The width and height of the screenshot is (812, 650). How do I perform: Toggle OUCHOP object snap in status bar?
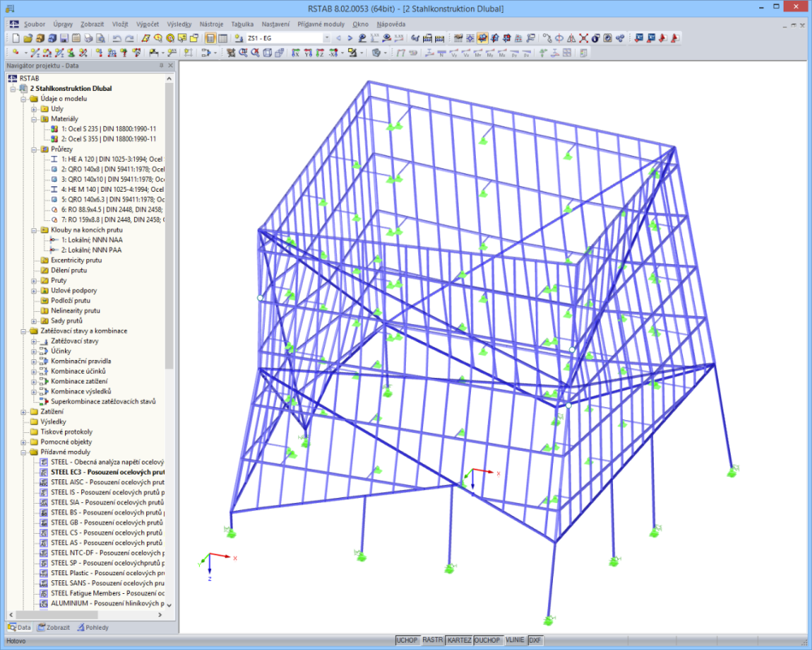487,641
